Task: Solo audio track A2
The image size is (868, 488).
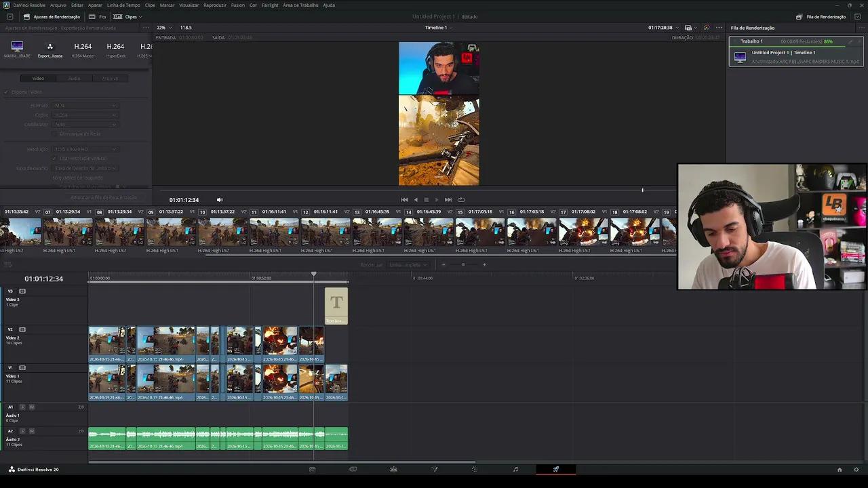Action: pos(22,431)
